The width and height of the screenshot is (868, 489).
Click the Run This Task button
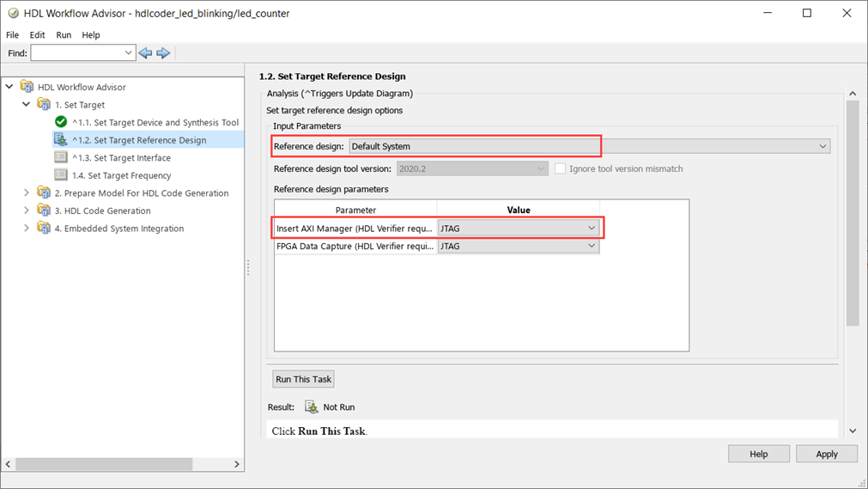point(303,379)
